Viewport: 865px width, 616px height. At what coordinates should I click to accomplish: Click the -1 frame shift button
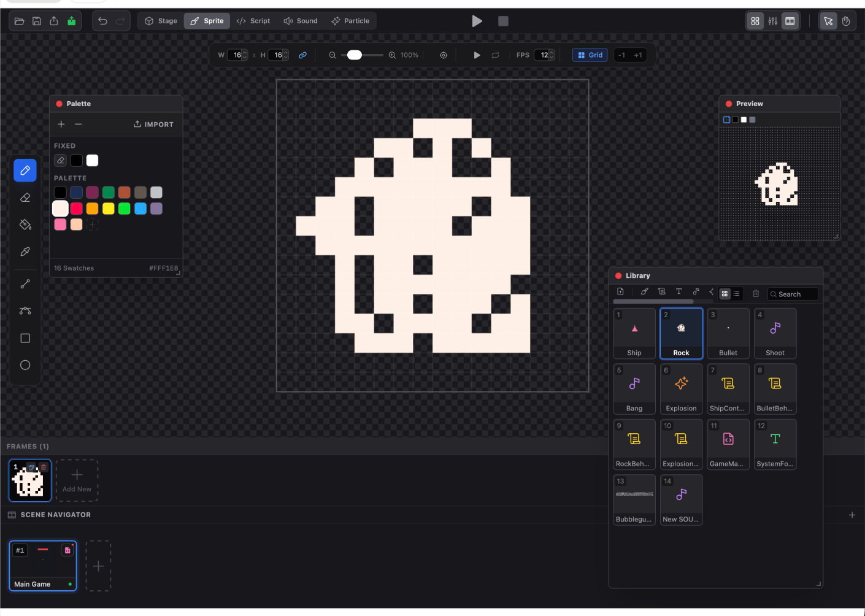(x=622, y=55)
